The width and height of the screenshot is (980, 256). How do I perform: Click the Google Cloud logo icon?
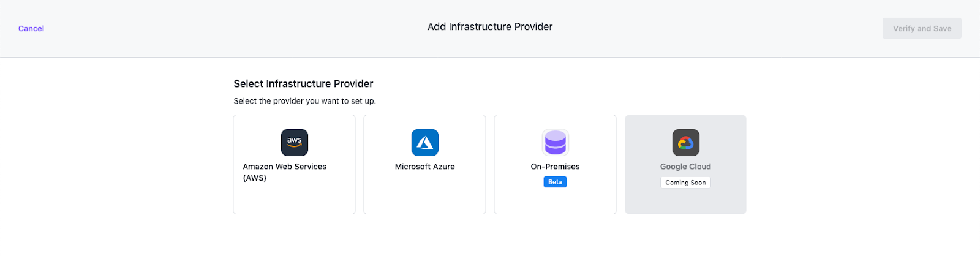[686, 143]
